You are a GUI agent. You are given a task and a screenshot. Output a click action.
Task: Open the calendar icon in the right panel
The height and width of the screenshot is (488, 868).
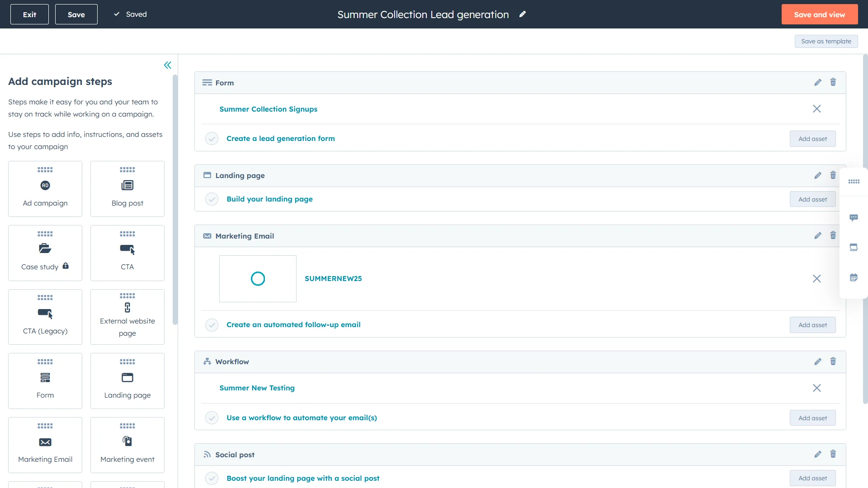click(854, 277)
